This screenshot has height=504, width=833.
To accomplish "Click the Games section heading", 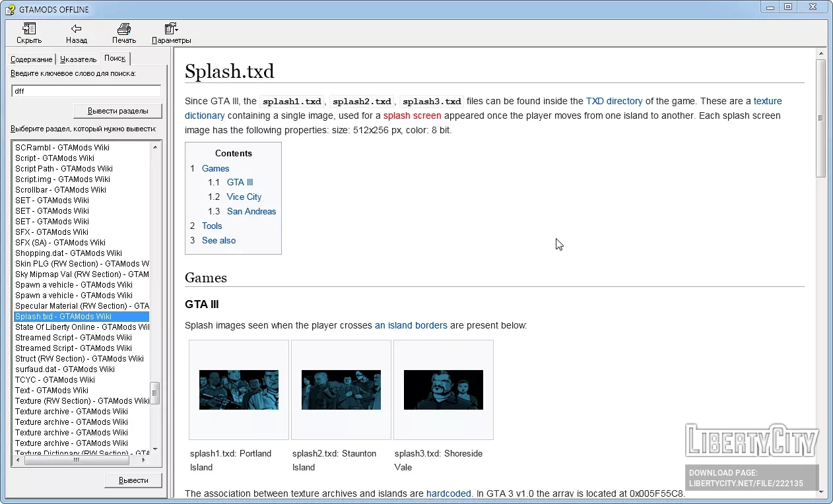I will [x=206, y=278].
